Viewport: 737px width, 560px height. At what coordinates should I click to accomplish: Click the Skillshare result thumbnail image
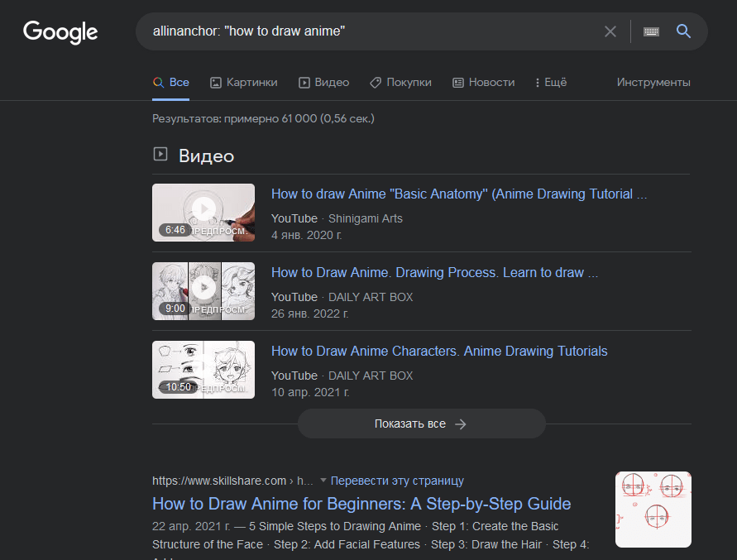(653, 510)
